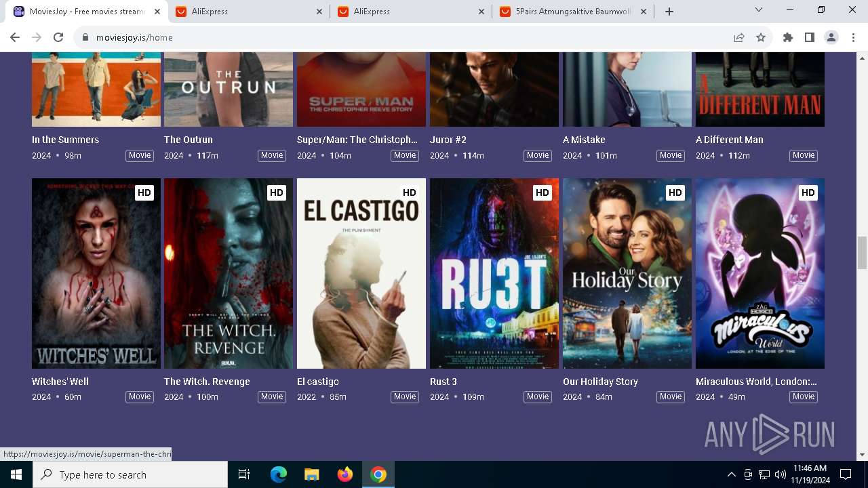Image resolution: width=868 pixels, height=488 pixels.
Task: Open the Witches' Well poster
Action: click(96, 273)
